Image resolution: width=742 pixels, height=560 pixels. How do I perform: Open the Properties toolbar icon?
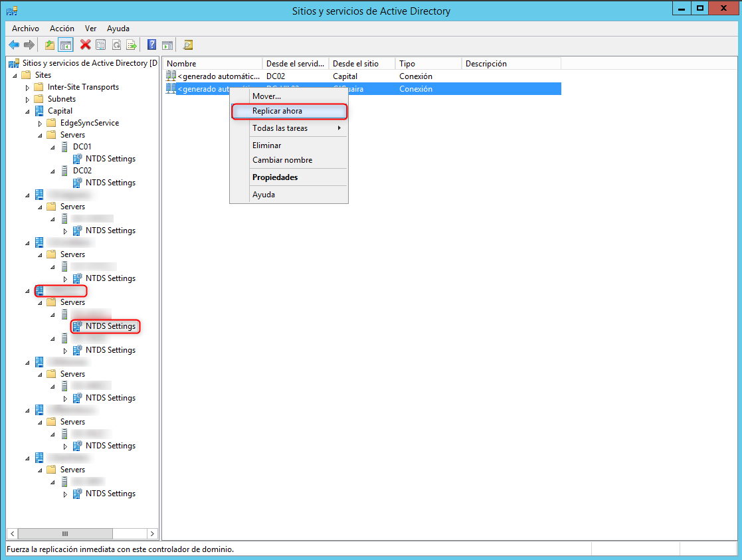click(x=101, y=45)
